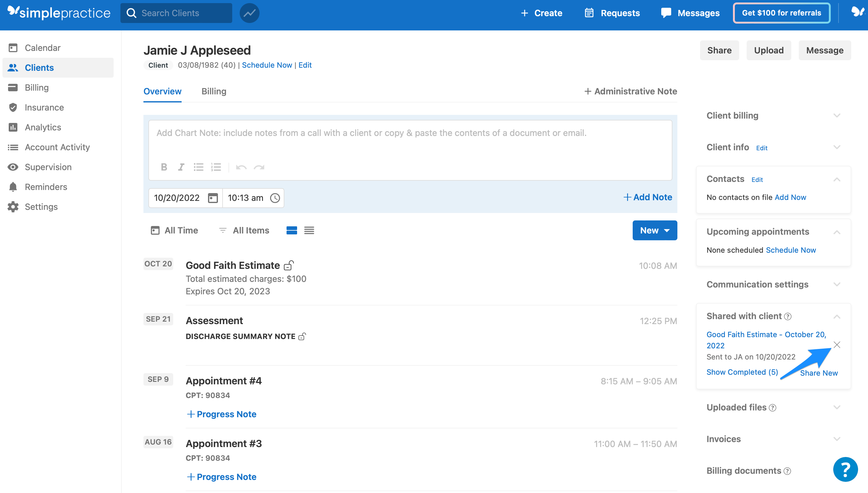Click Get $100 for referrals
The width and height of the screenshot is (868, 493).
(x=781, y=13)
